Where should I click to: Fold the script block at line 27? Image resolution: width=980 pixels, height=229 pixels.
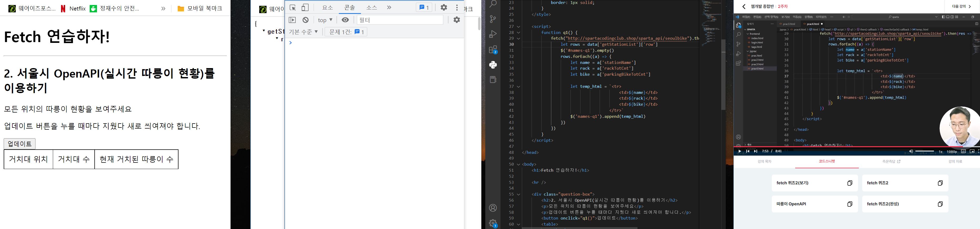519,27
